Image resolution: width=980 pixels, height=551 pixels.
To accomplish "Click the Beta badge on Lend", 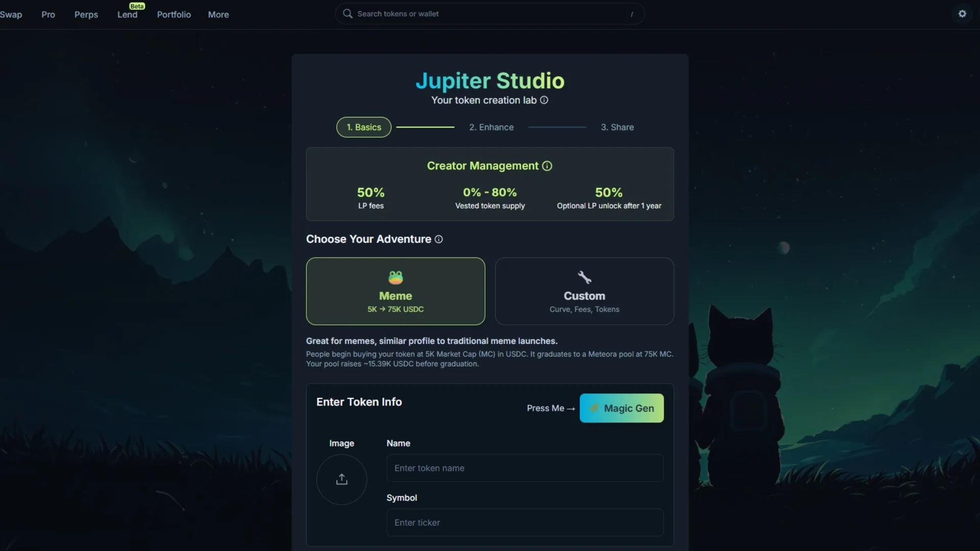I will coord(137,6).
